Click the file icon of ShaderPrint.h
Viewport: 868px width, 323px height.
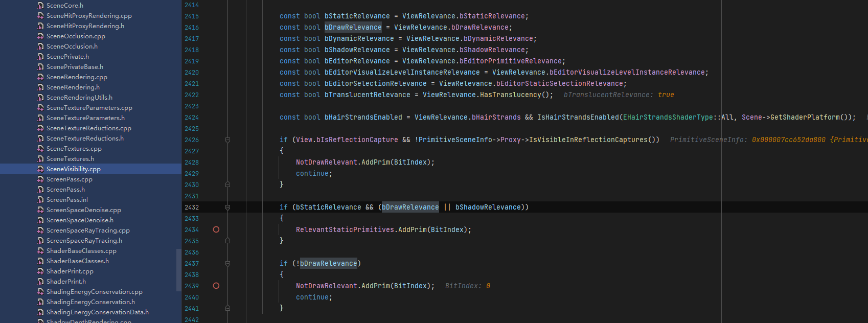40,282
